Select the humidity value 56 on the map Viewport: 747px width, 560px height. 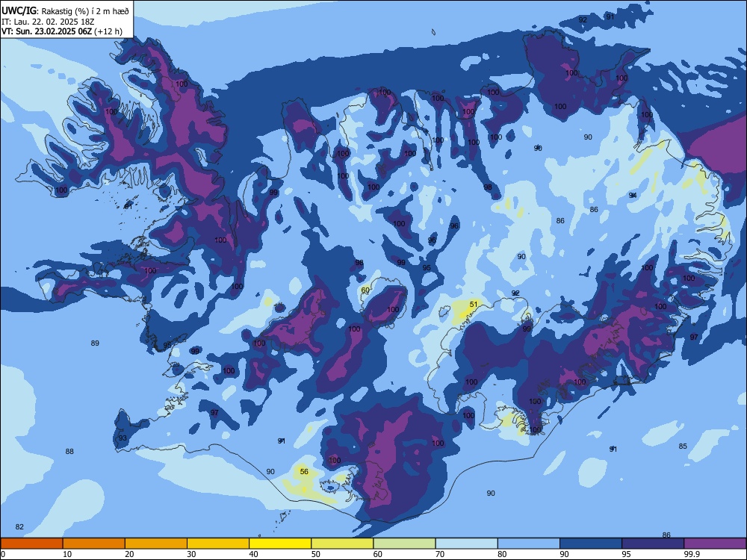pos(304,471)
